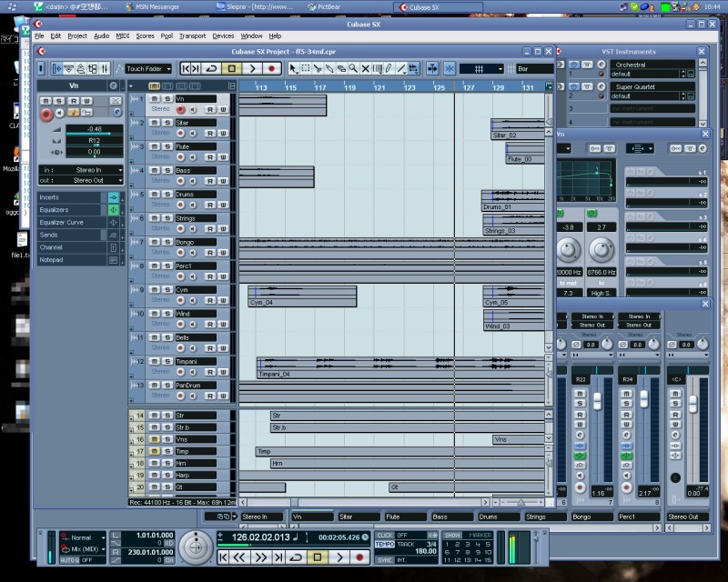Select the Object Selection arrow tool

click(293, 69)
